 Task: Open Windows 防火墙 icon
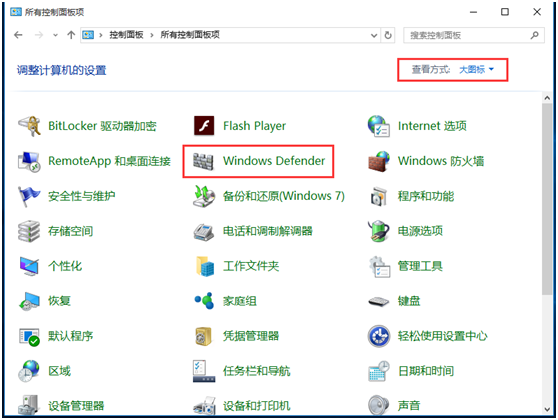(x=379, y=161)
